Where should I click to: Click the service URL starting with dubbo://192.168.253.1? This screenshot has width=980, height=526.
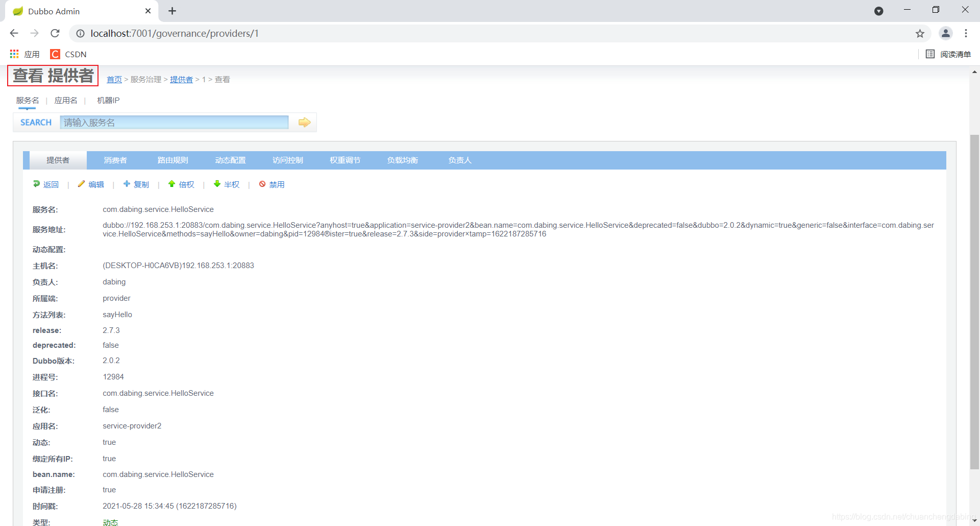click(x=518, y=229)
